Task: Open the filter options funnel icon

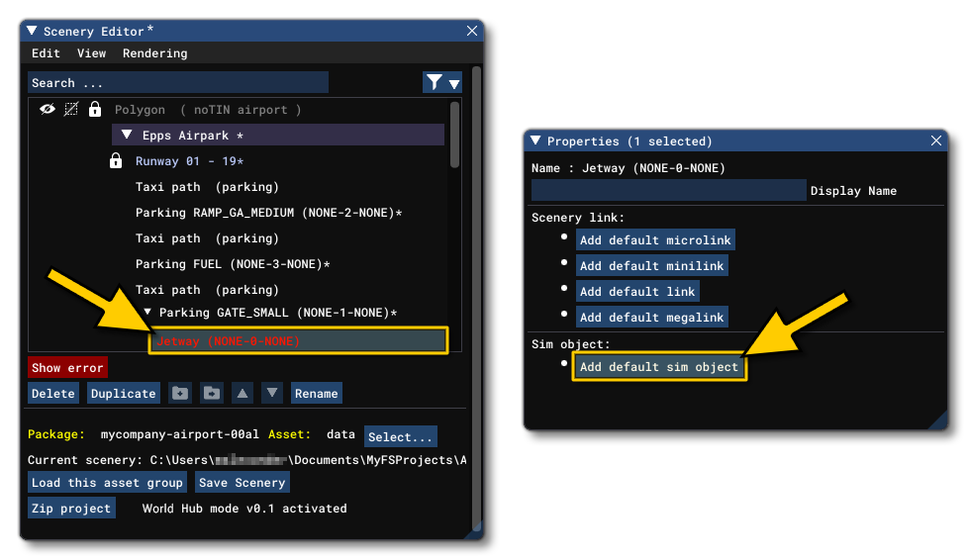Action: pos(442,83)
